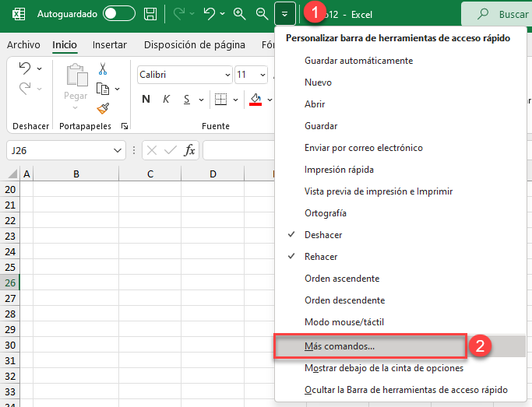
Task: Expand the fill color dropdown arrow
Action: pyautogui.click(x=270, y=100)
